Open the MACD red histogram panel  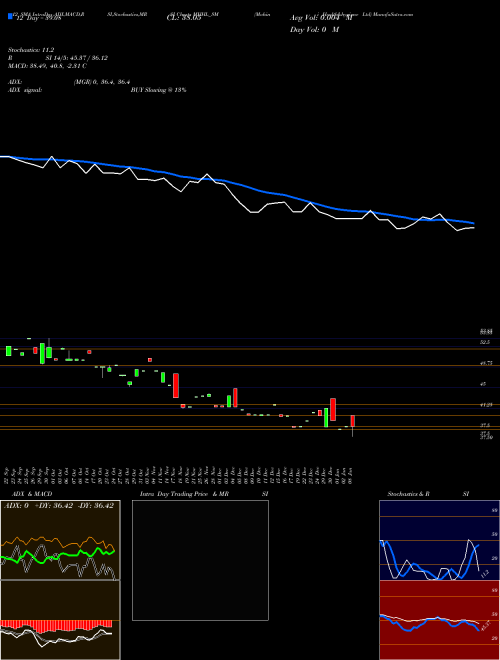point(60,620)
